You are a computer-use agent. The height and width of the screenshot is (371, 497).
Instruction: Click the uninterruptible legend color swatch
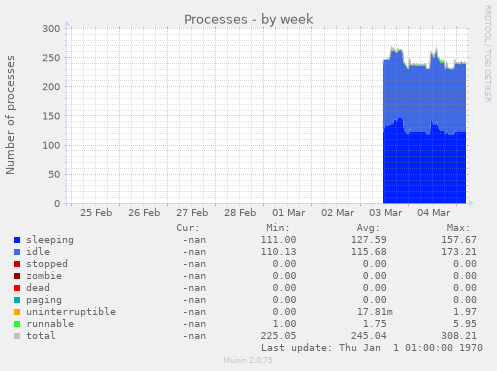17,312
